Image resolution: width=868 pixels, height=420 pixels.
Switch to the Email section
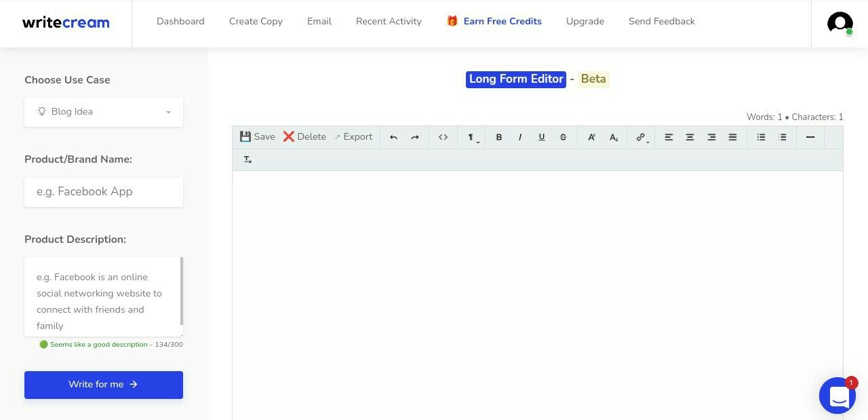(x=319, y=21)
